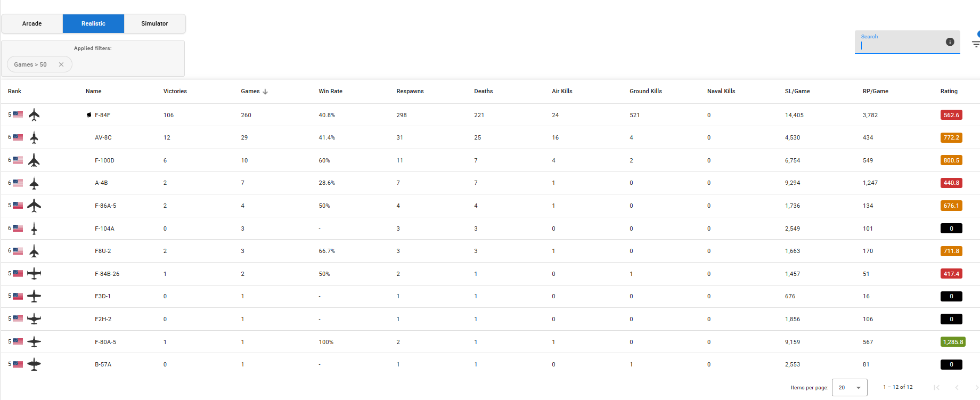Open the Items per page dropdown
Viewport: 980px width, 400px height.
[x=849, y=387]
